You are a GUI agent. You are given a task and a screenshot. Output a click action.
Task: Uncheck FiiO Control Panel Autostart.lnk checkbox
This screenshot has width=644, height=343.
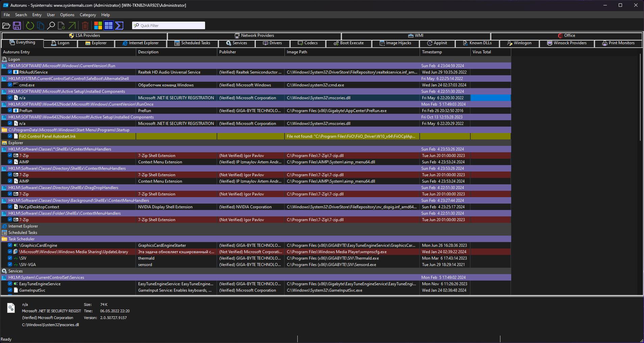pyautogui.click(x=10, y=136)
